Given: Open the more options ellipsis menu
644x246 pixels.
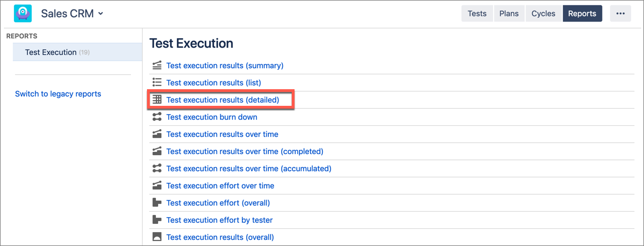Looking at the screenshot, I should 620,14.
